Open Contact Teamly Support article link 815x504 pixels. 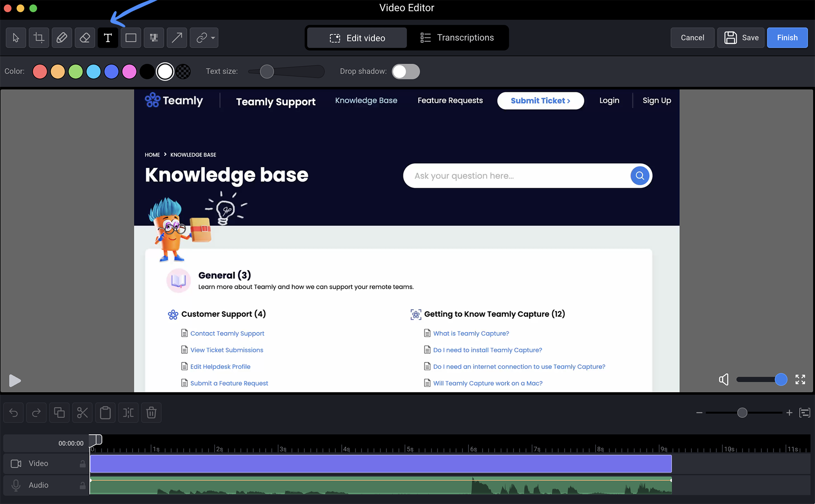227,333
